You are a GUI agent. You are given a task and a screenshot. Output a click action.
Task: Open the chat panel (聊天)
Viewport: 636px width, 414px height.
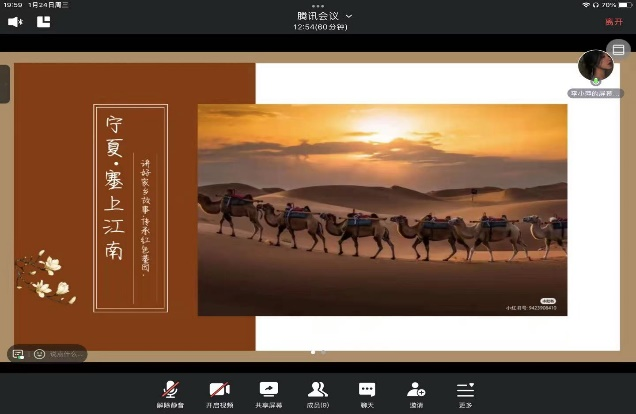tap(367, 392)
